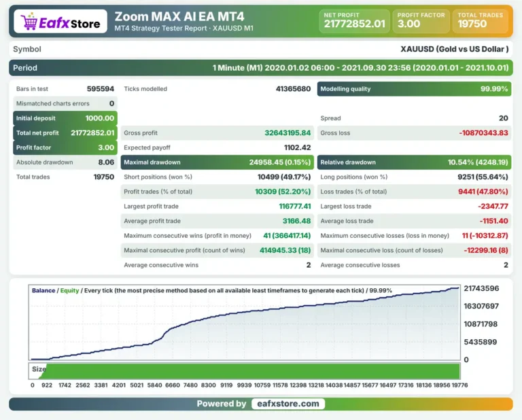
Task: Click the Equity legend label on chart
Action: (69, 291)
